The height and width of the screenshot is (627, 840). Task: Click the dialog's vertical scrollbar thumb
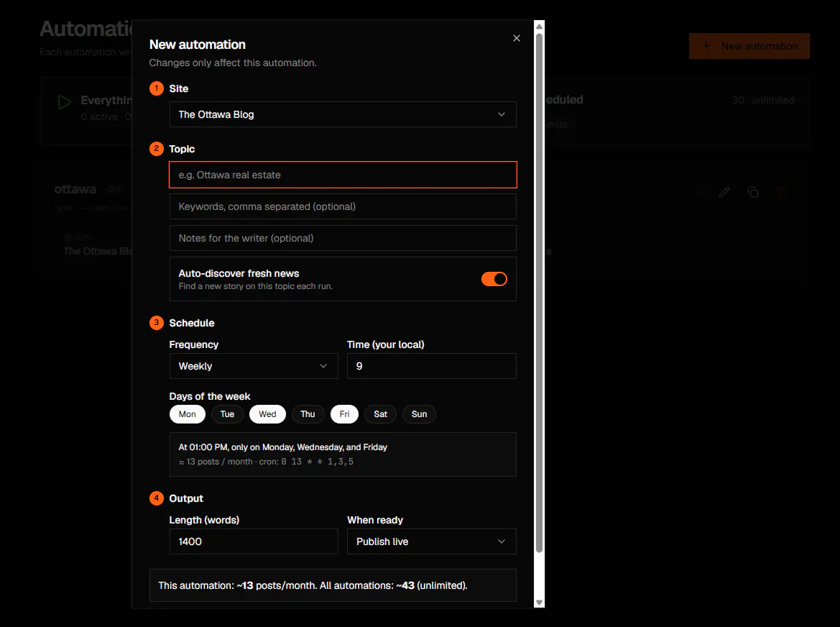point(540,293)
